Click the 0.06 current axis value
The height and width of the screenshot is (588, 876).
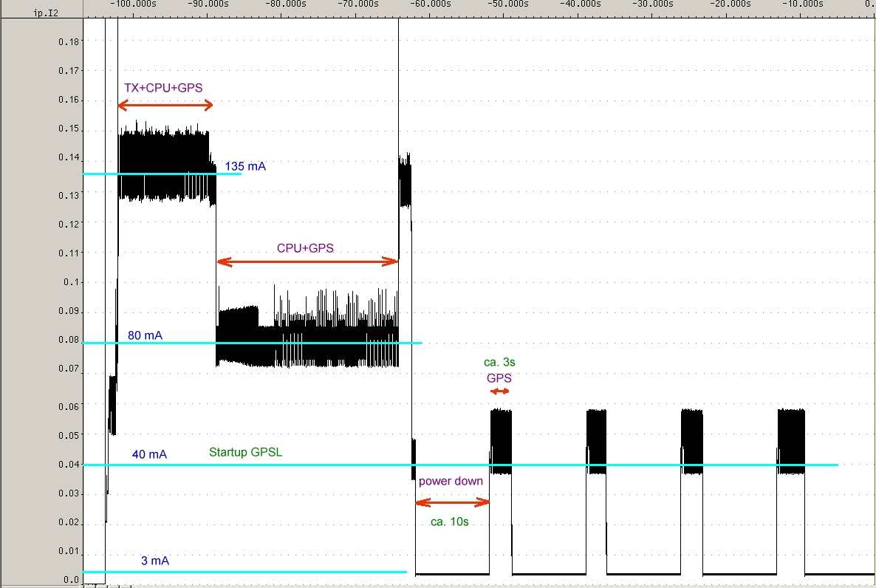point(69,406)
